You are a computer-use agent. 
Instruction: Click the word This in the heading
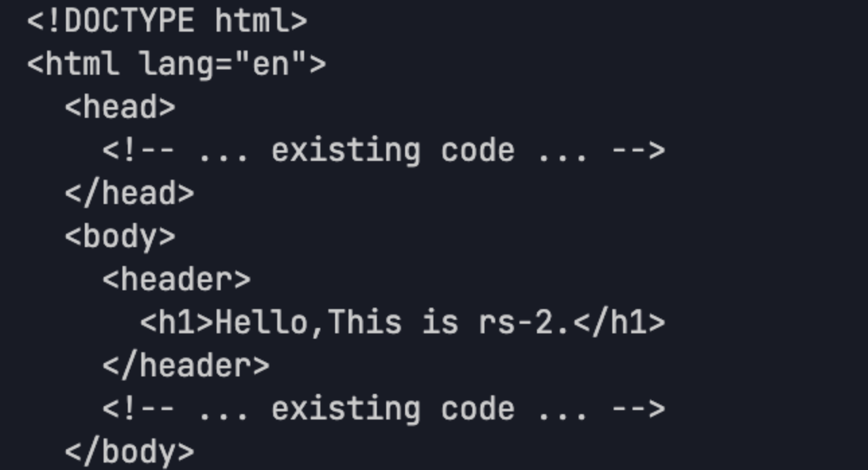(364, 323)
